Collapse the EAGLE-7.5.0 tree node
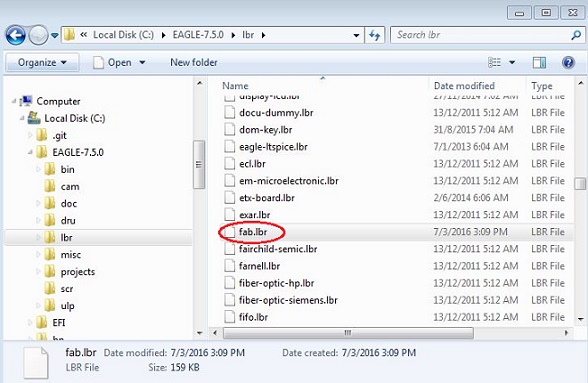Viewport: 588px width, 383px height. pyautogui.click(x=30, y=152)
